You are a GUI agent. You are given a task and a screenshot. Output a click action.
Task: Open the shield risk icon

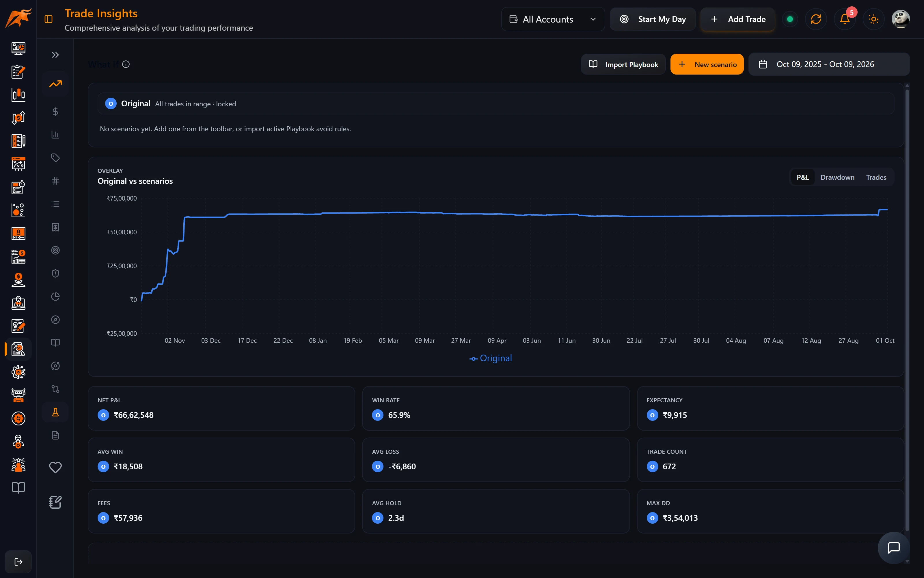click(55, 273)
